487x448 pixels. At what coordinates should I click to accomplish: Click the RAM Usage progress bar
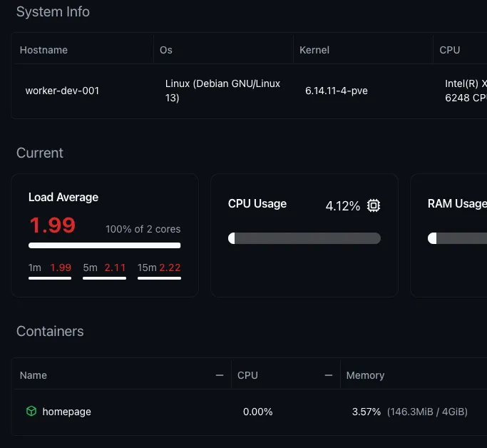click(x=456, y=238)
